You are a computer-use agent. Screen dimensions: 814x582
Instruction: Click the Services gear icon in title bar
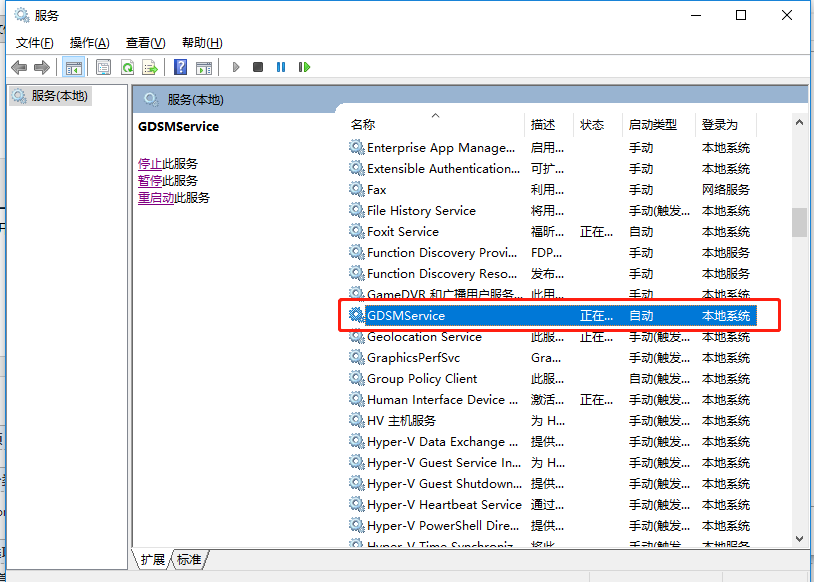pos(22,15)
